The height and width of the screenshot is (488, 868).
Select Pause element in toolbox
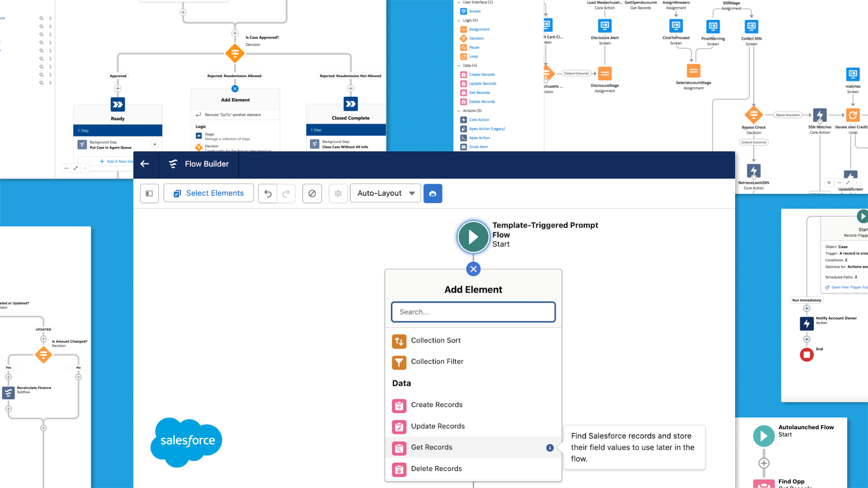470,47
